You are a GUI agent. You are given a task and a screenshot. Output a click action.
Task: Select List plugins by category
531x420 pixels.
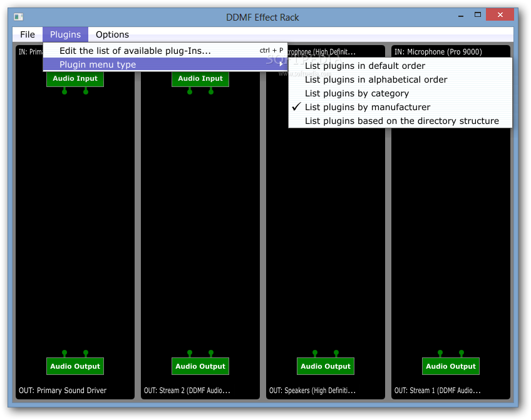click(400, 93)
